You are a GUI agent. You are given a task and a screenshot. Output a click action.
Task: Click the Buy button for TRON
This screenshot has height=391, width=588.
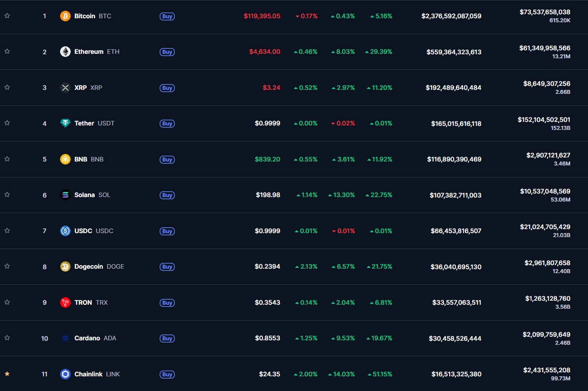(x=167, y=303)
